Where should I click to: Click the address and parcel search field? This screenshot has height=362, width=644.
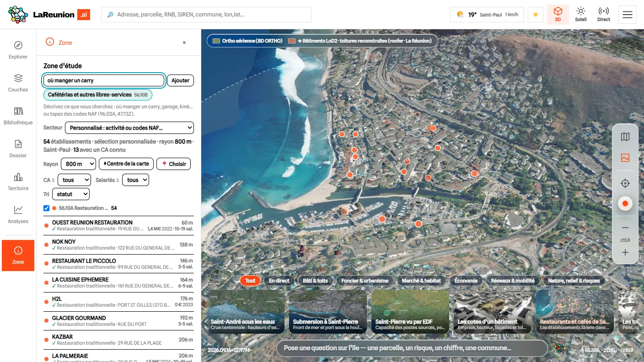206,15
